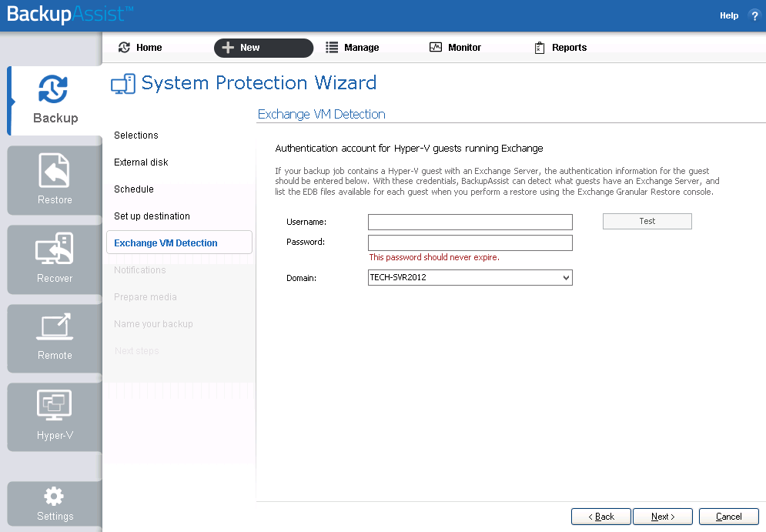766x532 pixels.
Task: Click the Help question mark icon
Action: 754,15
